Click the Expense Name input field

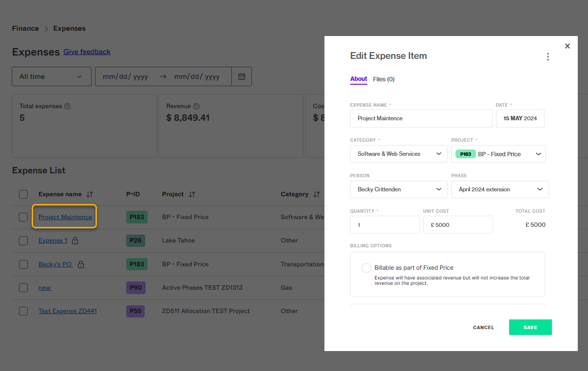421,118
